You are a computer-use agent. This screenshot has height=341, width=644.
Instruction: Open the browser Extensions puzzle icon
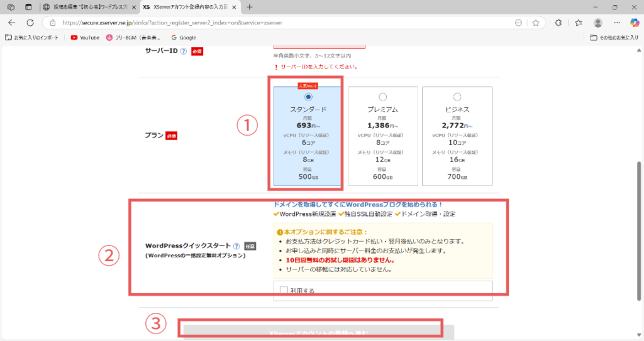pos(558,23)
